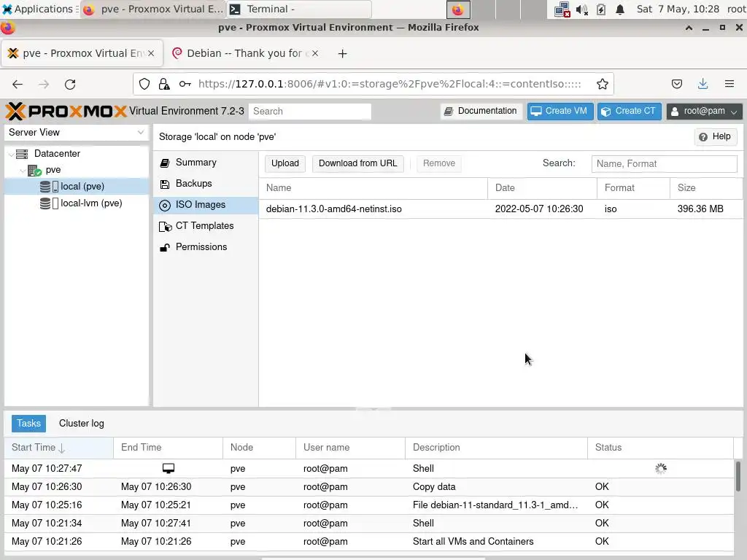The image size is (747, 560).
Task: Click the Proxmox logo
Action: coord(66,111)
